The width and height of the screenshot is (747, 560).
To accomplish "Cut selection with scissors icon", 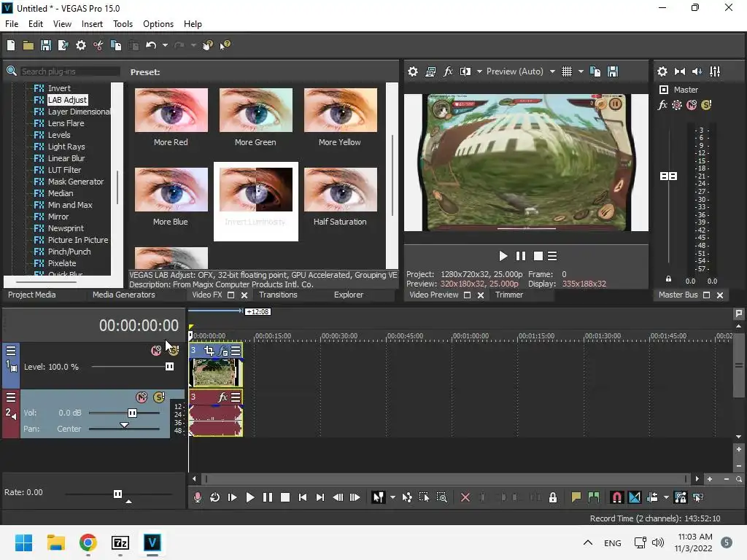I will tap(98, 45).
